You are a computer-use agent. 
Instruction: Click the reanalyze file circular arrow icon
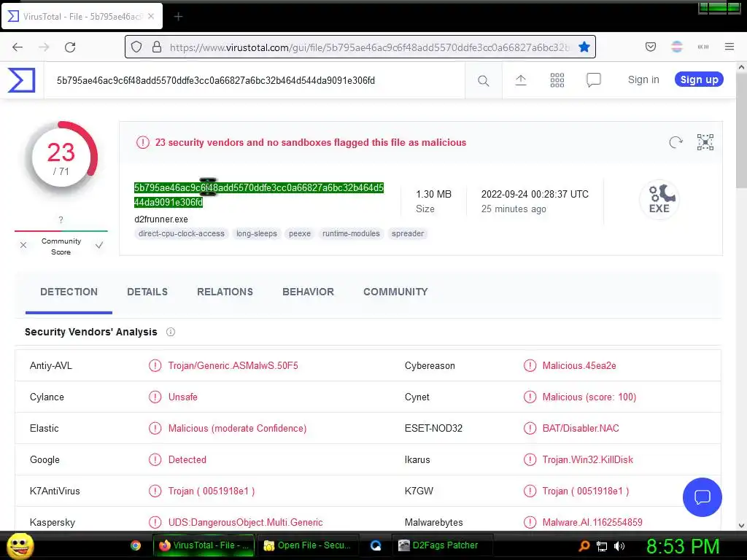676,142
